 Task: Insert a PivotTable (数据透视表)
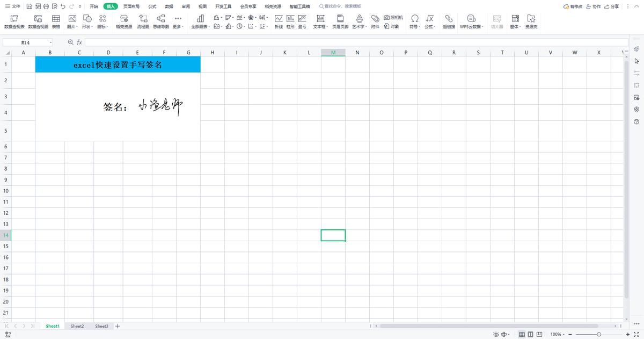14,21
